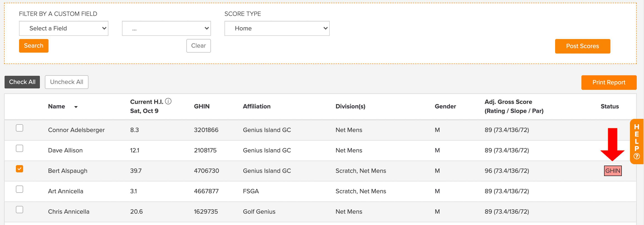This screenshot has height=225, width=644.
Task: Open the Select a Field dropdown
Action: tap(63, 28)
